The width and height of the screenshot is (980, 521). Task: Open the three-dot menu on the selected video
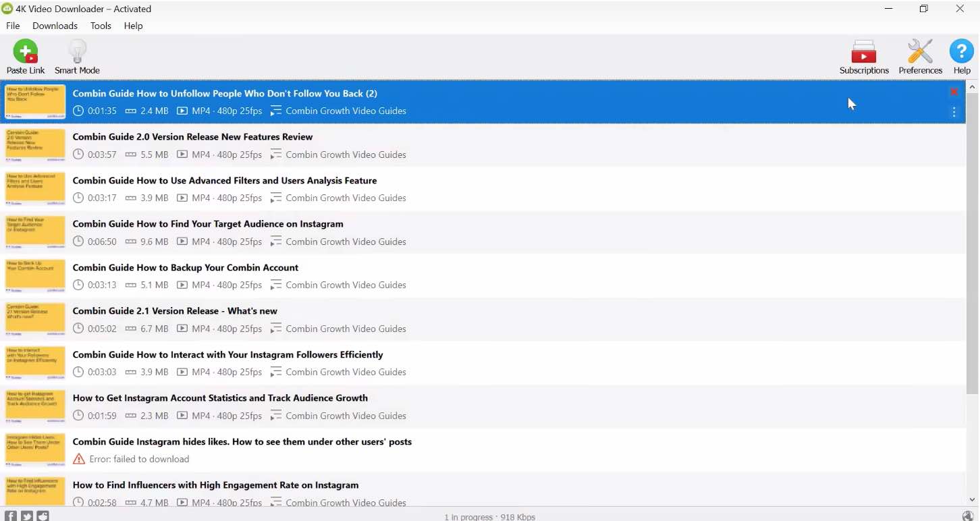(x=954, y=112)
